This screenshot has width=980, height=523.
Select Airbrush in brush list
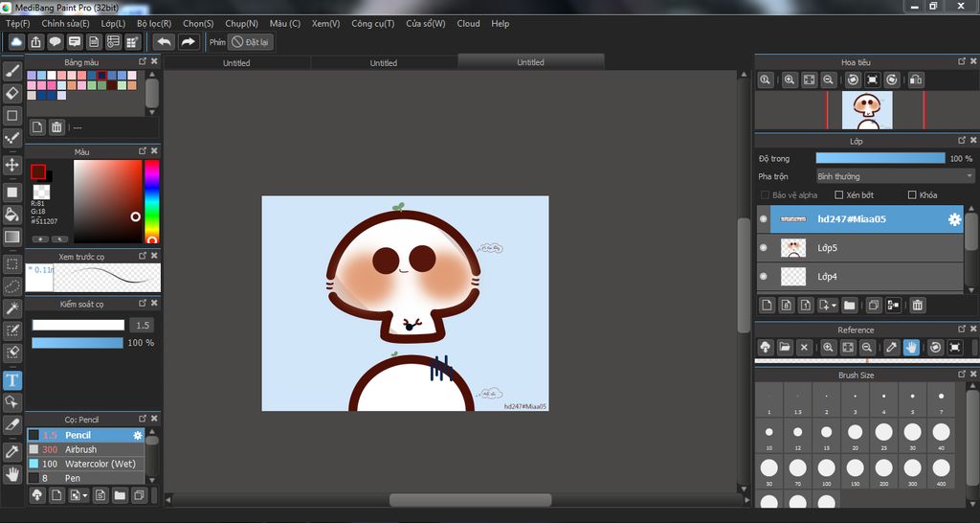click(85, 450)
